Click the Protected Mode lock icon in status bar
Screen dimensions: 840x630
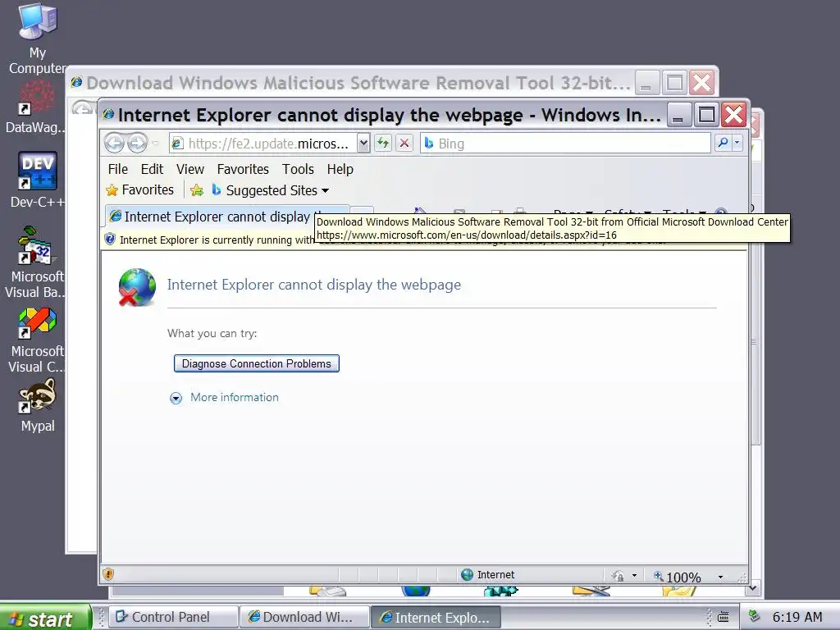tap(618, 576)
